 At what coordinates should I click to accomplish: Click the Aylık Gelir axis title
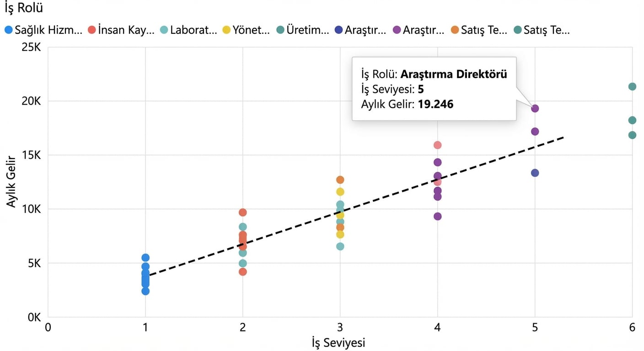point(11,182)
